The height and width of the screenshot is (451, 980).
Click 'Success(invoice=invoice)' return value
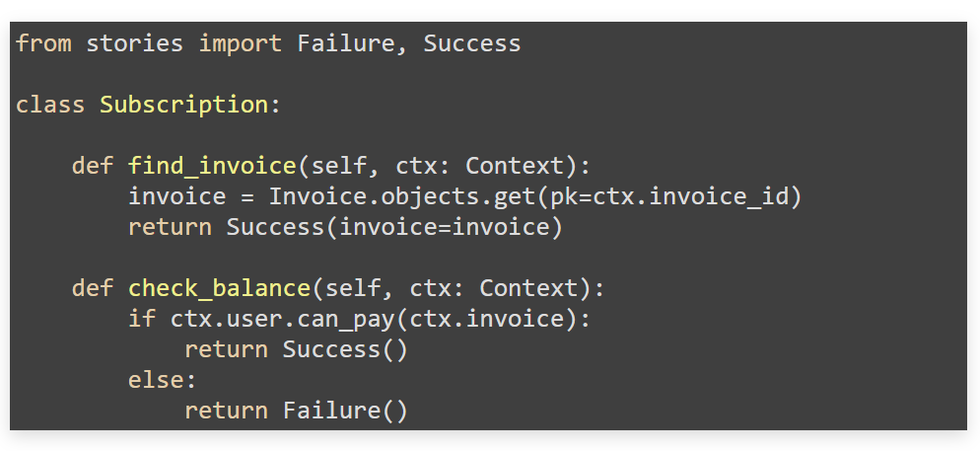click(x=394, y=227)
